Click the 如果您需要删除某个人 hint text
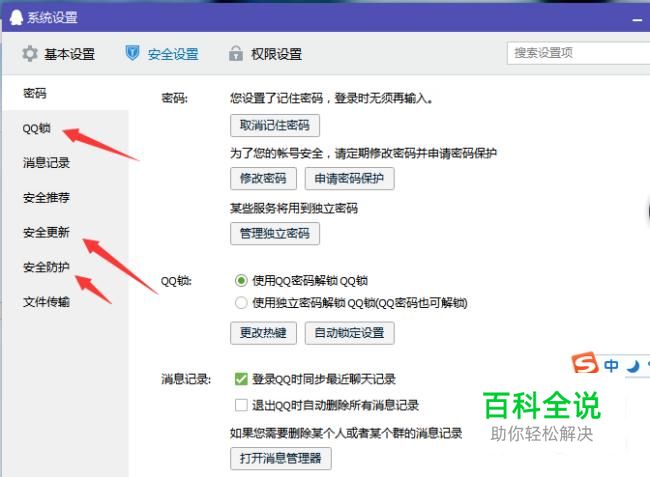650x477 pixels. 346,433
